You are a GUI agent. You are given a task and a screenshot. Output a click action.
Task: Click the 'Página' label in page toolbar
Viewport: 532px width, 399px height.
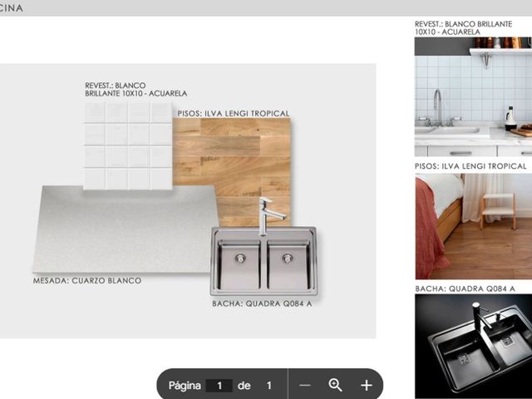pyautogui.click(x=185, y=386)
